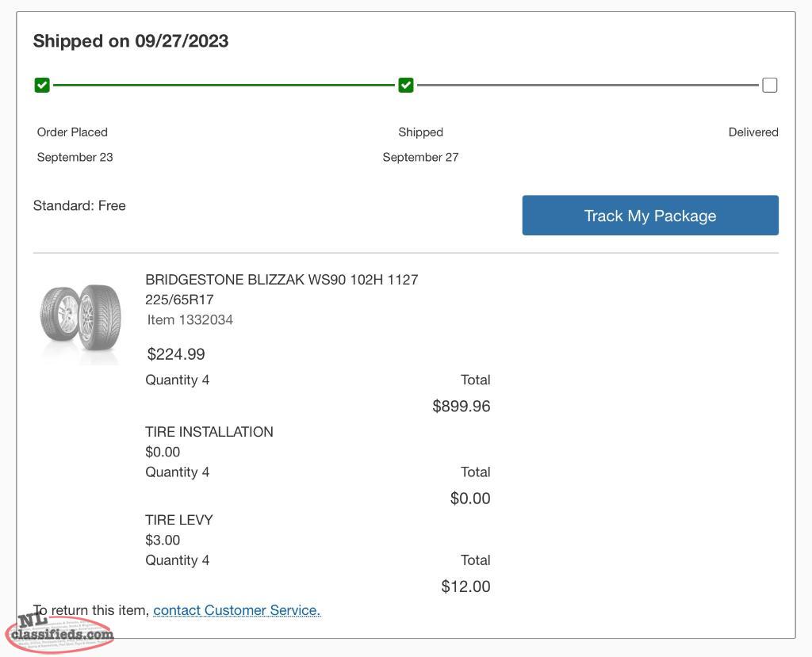
Task: Click the Order Placed green checkbox
Action: tap(42, 85)
